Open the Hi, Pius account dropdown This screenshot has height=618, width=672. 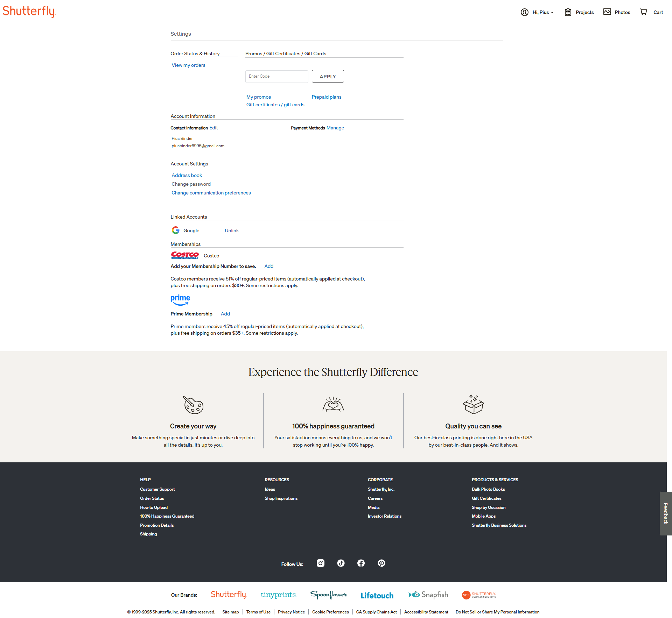point(543,12)
